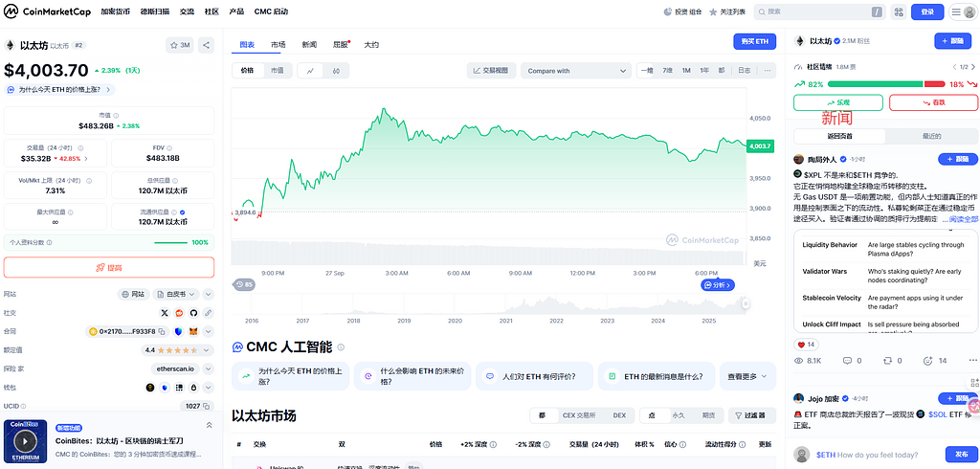The width and height of the screenshot is (980, 469).
Task: Open the apps grid icon near login
Action: click(x=901, y=11)
